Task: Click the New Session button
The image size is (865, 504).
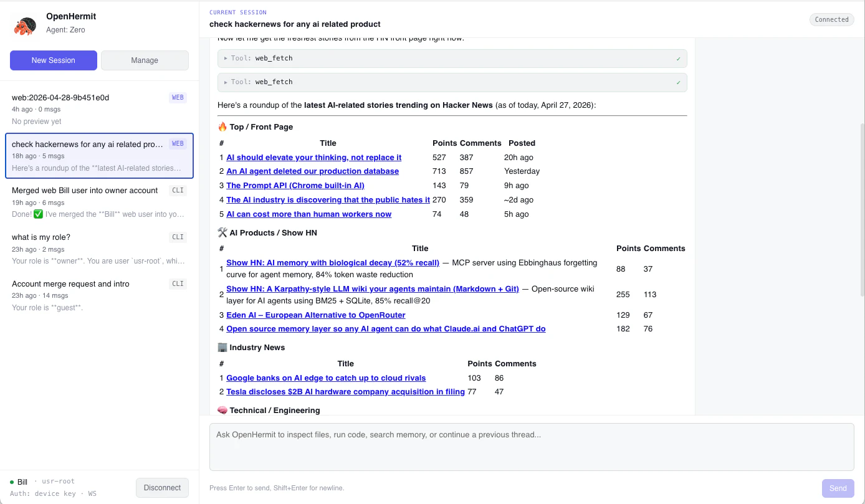Action: [x=53, y=60]
